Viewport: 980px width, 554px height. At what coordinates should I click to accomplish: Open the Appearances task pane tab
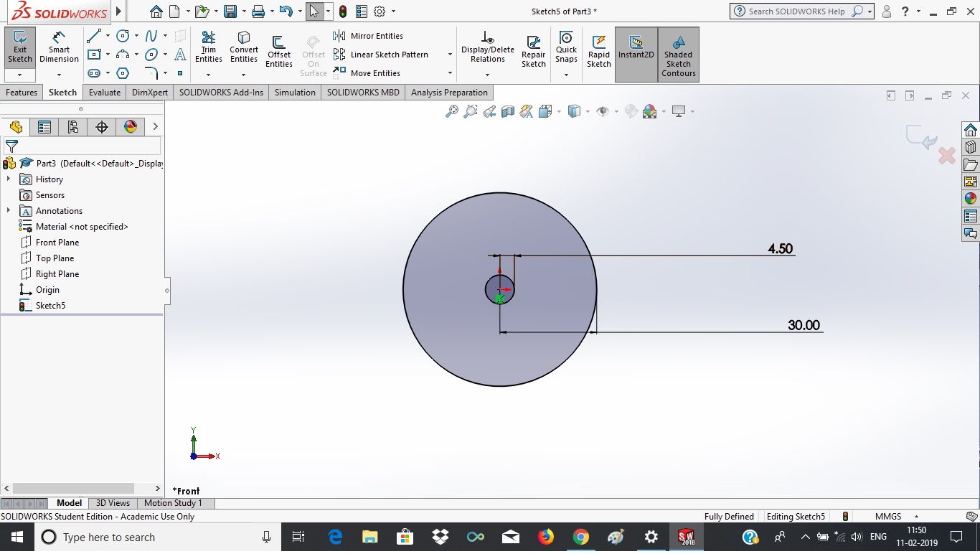click(x=971, y=199)
